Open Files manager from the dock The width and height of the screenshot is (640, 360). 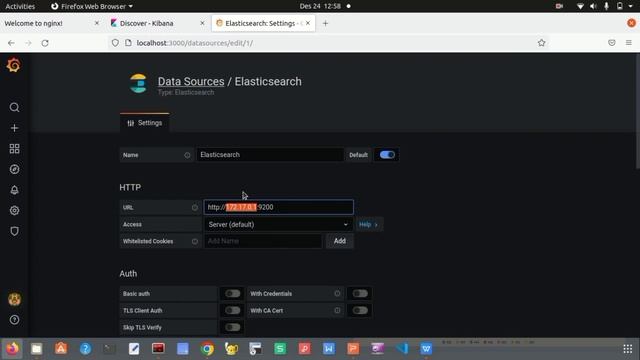(x=36, y=349)
